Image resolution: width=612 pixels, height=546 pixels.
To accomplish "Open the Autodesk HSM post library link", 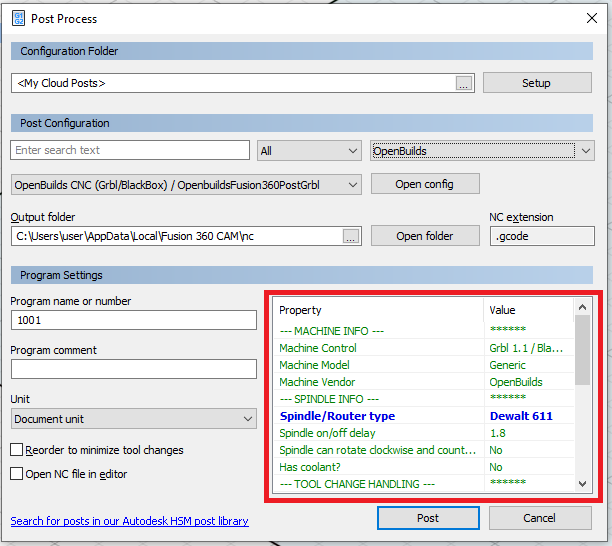I will pyautogui.click(x=129, y=521).
